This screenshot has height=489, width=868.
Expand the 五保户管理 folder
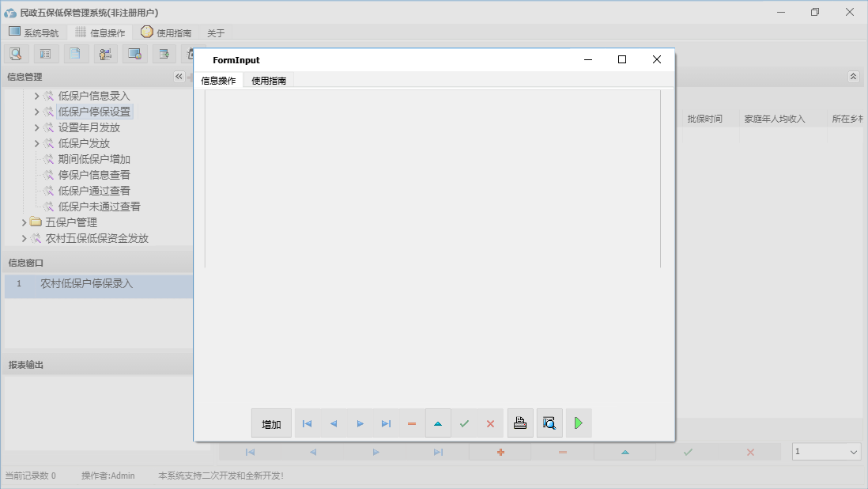pyautogui.click(x=25, y=222)
